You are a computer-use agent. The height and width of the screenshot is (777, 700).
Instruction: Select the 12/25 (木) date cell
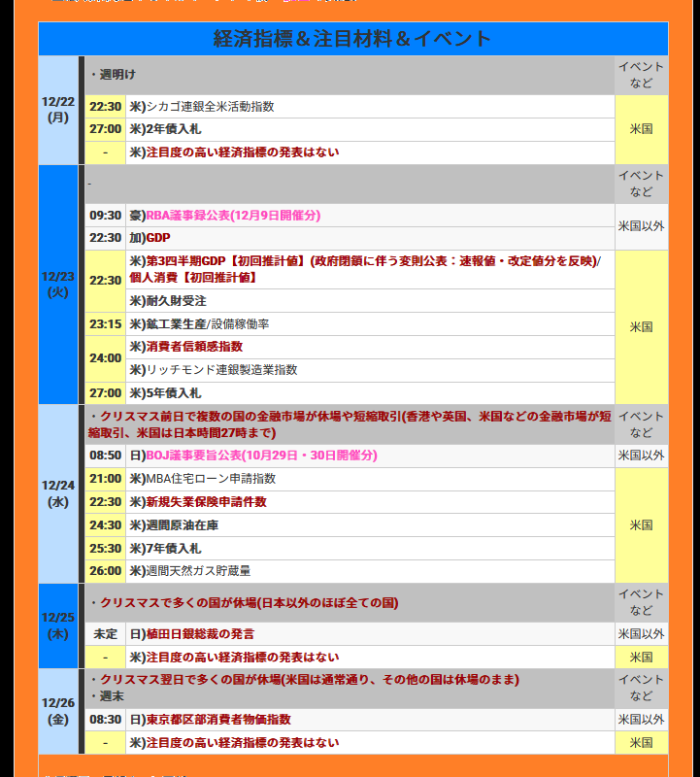point(58,625)
